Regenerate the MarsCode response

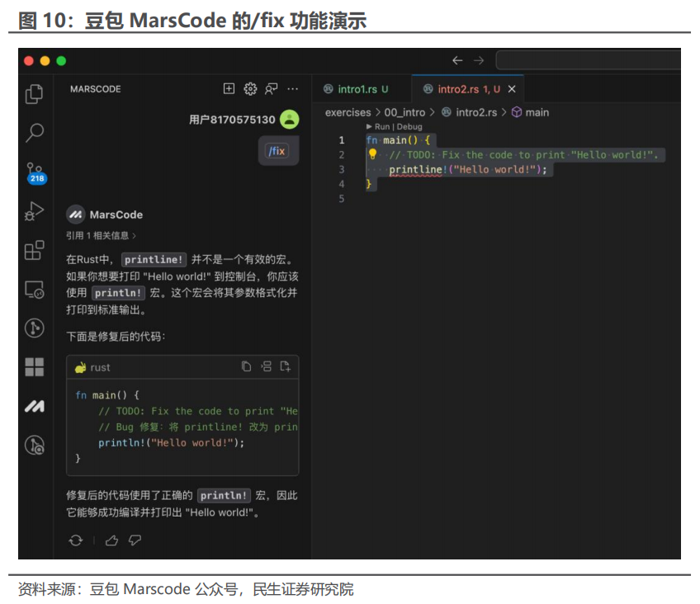pos(76,540)
